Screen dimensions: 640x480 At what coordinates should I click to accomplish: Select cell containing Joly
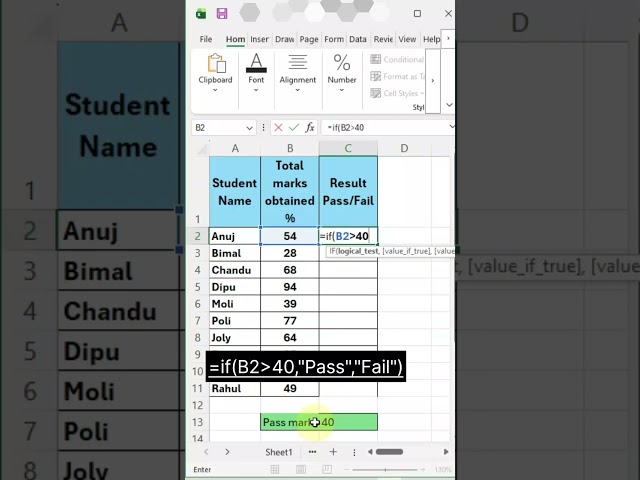coord(235,338)
